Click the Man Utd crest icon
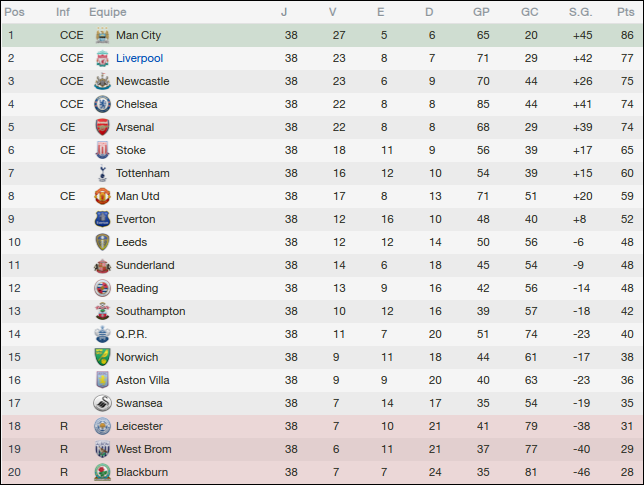Screen dimensions: 644x485 (102, 196)
